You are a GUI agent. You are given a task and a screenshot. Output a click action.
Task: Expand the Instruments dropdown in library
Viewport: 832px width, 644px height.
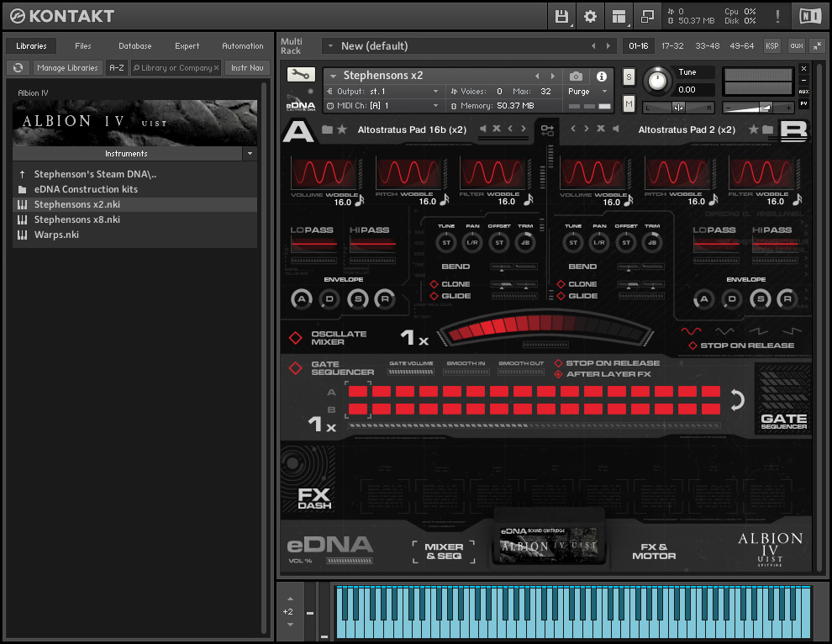250,154
